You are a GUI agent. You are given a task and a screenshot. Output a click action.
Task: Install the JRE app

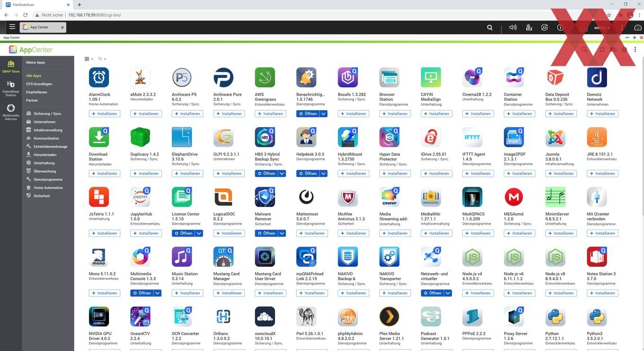tap(602, 174)
